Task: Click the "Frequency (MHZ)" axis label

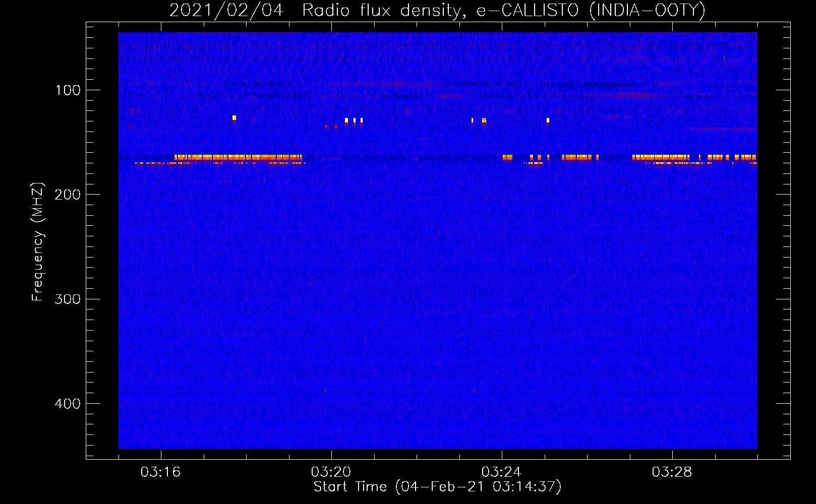Action: [x=38, y=242]
